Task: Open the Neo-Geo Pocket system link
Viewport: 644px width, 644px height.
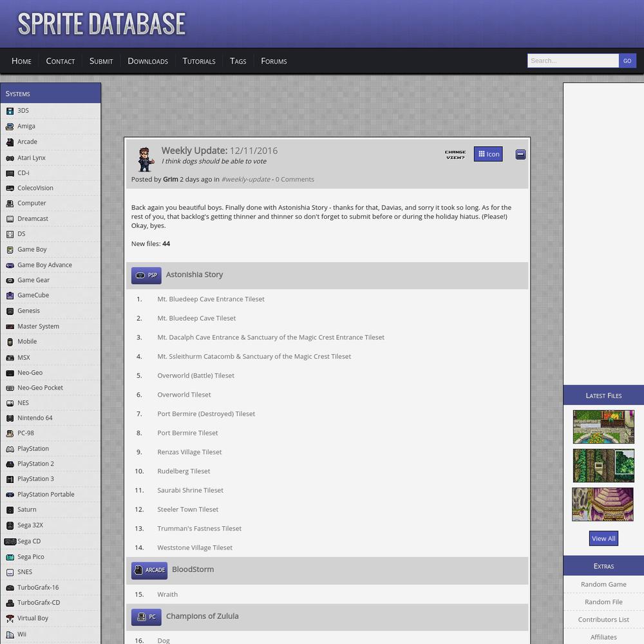Action: (40, 387)
